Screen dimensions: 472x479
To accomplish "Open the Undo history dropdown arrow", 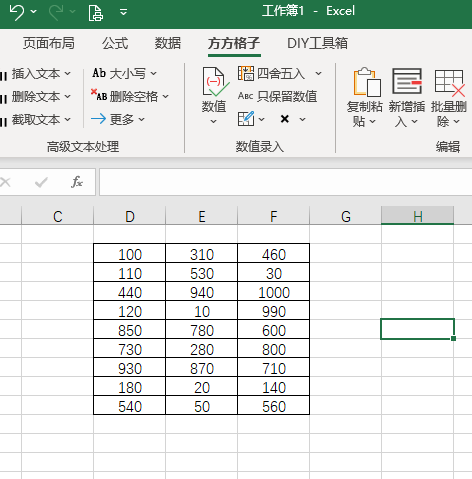I will (33, 12).
